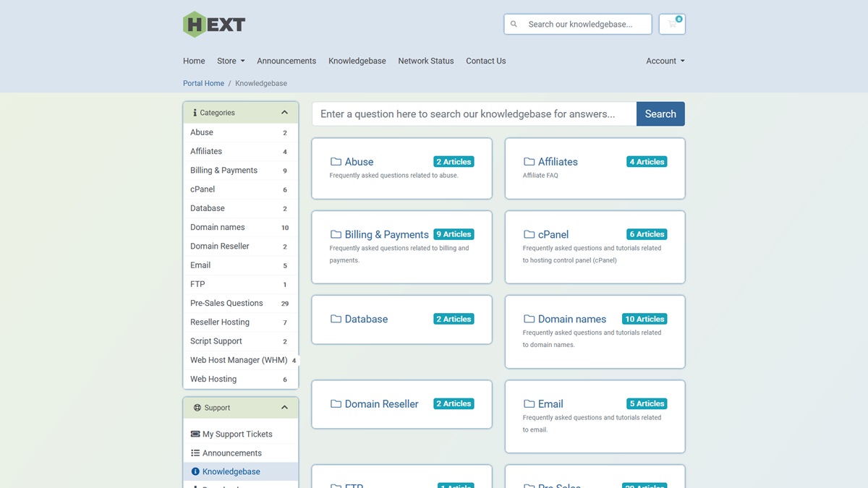Go to Network Status in navigation
Image resolution: width=868 pixels, height=488 pixels.
[425, 61]
